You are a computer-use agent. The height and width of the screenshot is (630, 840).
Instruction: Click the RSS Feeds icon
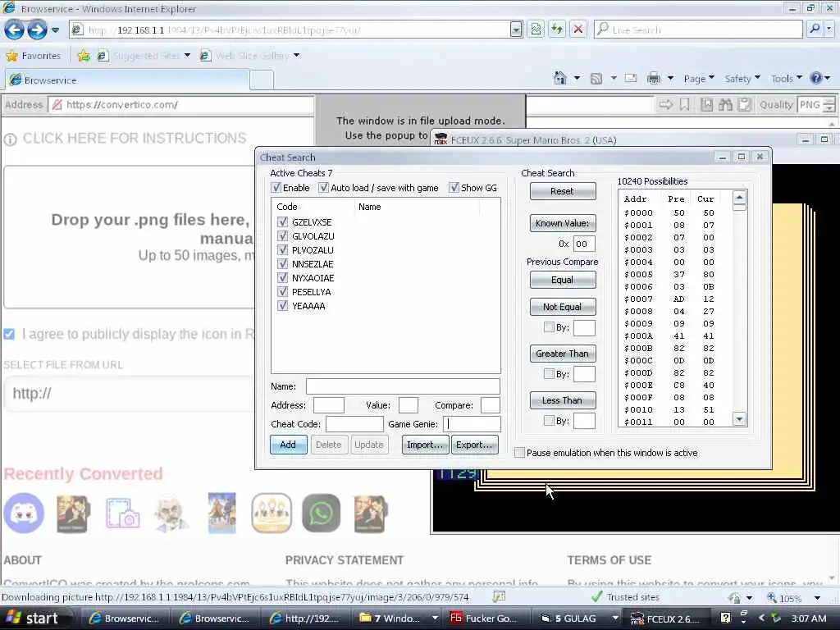click(596, 79)
